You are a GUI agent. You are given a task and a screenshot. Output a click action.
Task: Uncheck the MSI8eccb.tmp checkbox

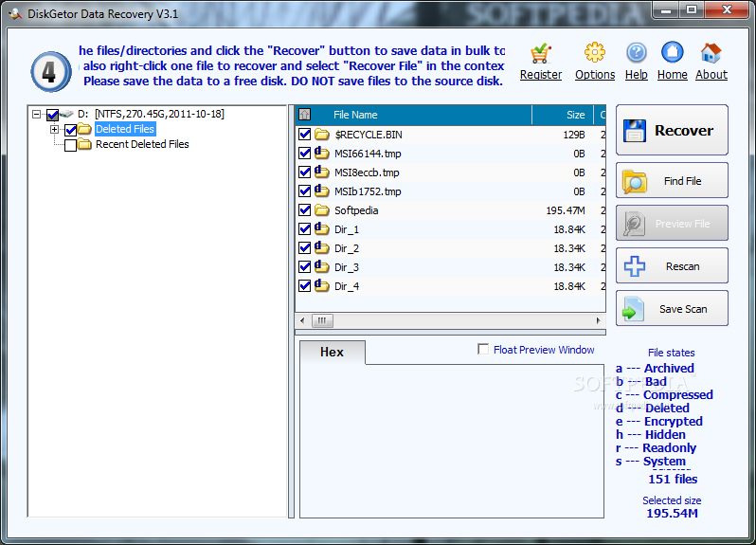coord(304,173)
